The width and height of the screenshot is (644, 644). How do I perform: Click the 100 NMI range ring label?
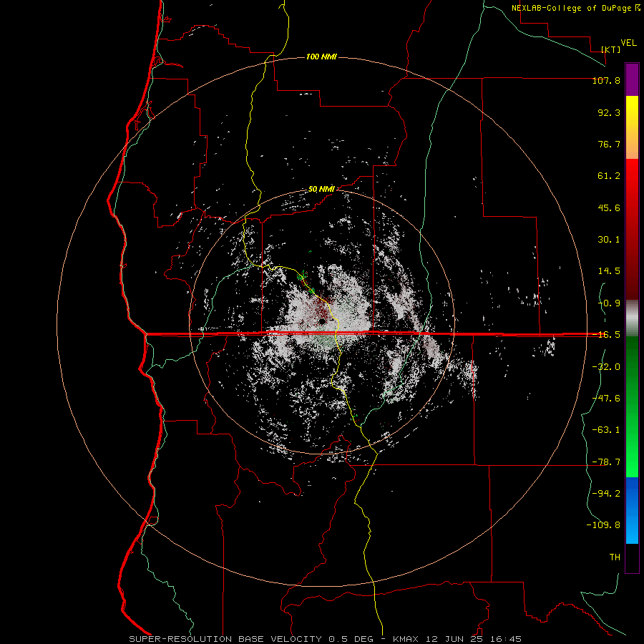[x=321, y=57]
